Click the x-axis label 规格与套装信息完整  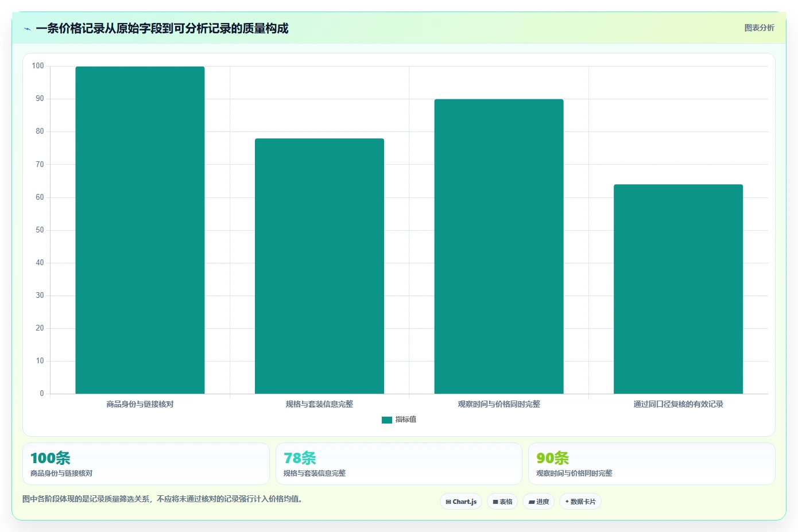(x=319, y=404)
